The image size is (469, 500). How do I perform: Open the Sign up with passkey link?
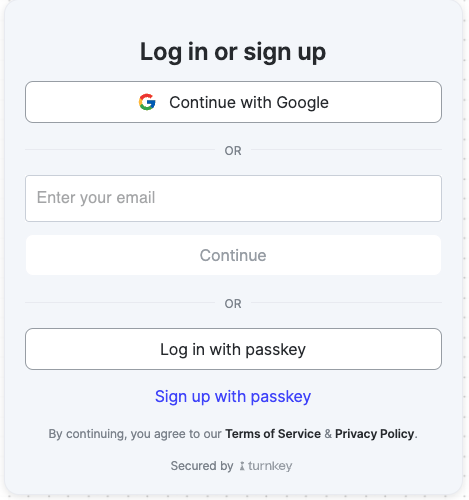(x=233, y=397)
